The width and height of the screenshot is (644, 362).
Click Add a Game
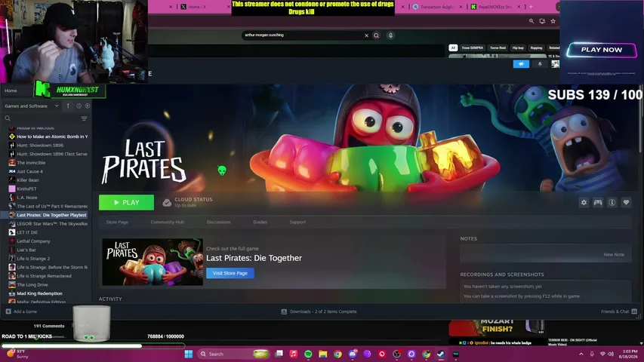21,311
